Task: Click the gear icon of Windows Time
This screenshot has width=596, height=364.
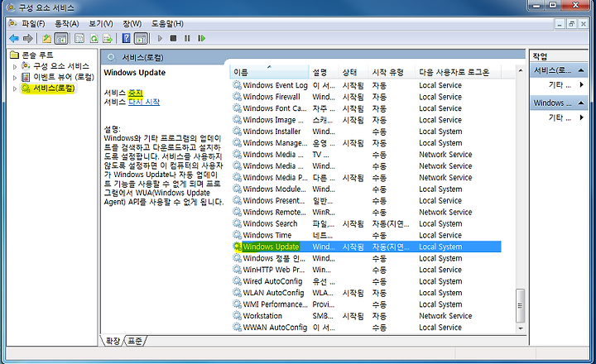Action: pos(238,235)
